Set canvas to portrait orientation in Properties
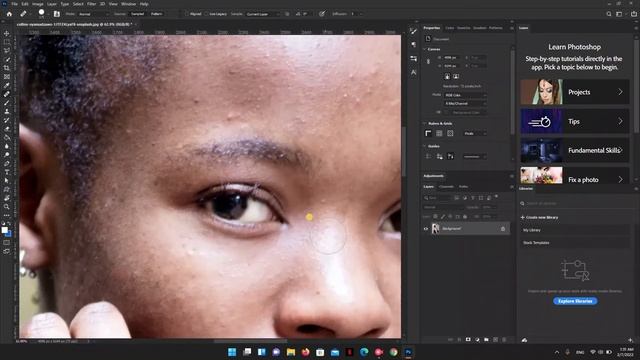640x360 pixels. point(447,76)
